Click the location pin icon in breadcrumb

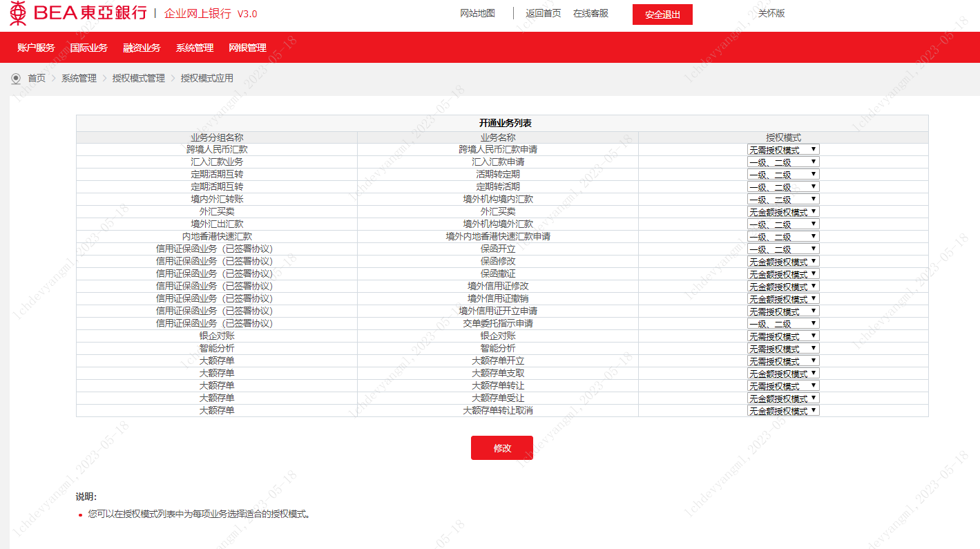tap(16, 79)
